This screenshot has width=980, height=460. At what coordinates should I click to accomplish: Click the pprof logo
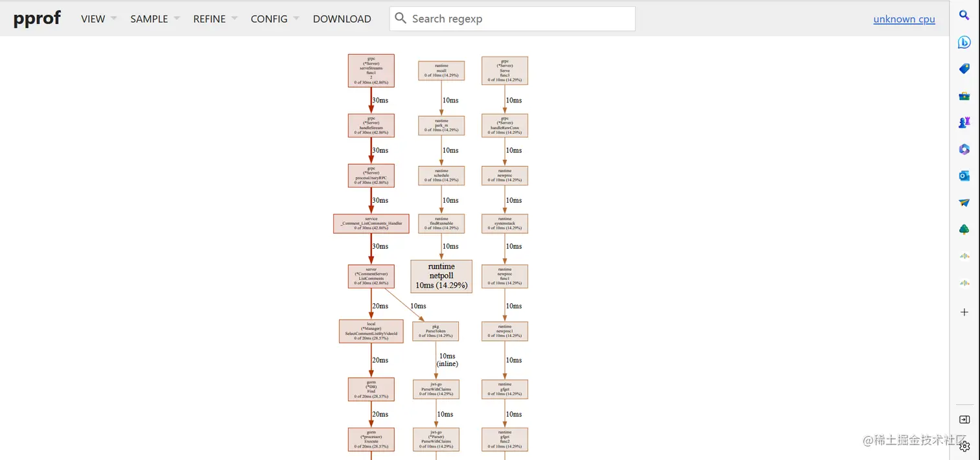[x=37, y=18]
